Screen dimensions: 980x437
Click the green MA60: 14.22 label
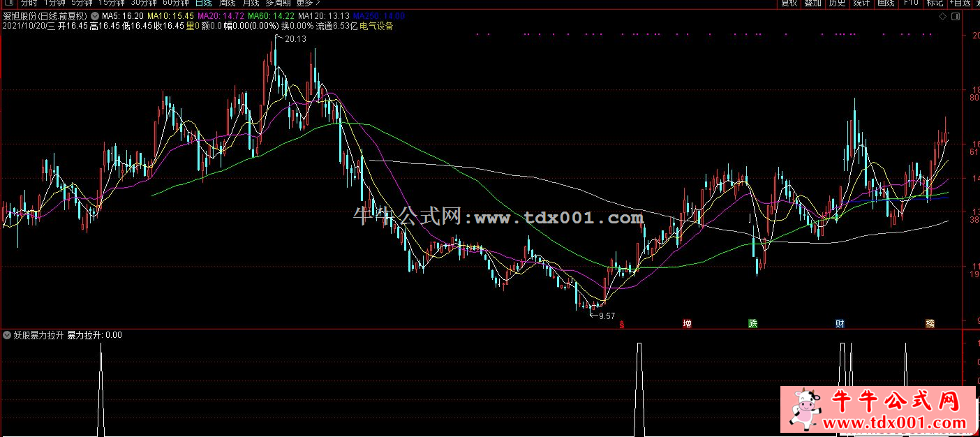tap(271, 15)
